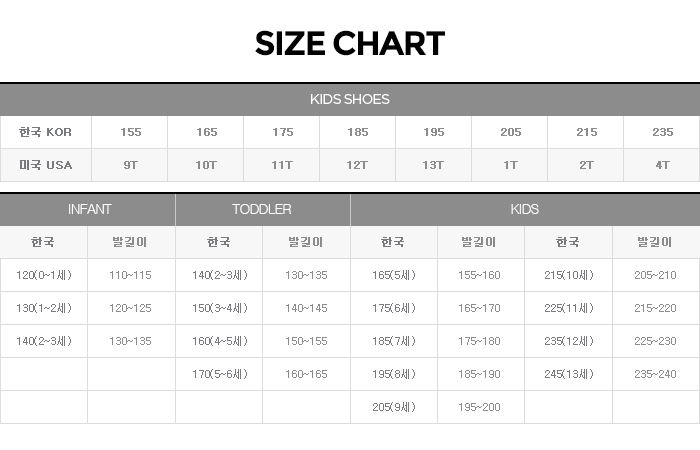This screenshot has width=700, height=450.
Task: Click the TODDLER section header
Action: coord(262,209)
